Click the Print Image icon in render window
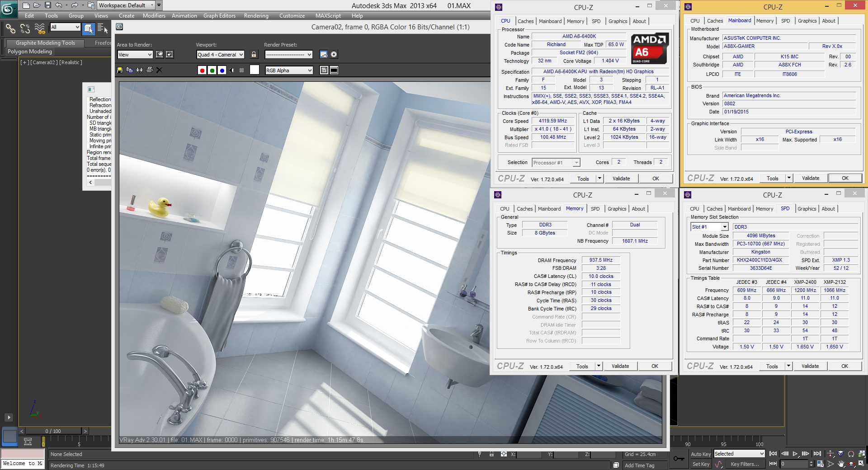 pos(150,70)
